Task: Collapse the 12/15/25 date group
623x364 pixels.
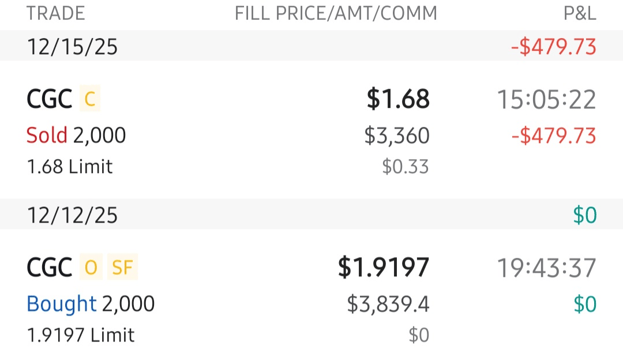Action: 72,47
